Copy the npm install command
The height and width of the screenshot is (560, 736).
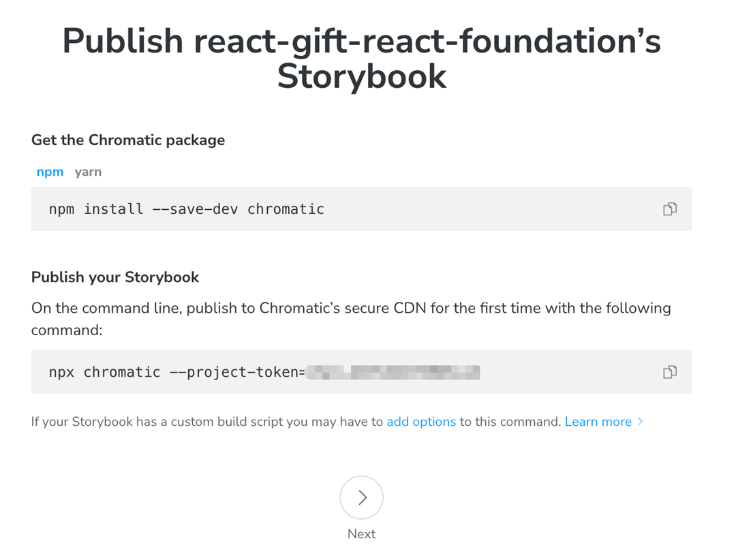pos(669,209)
